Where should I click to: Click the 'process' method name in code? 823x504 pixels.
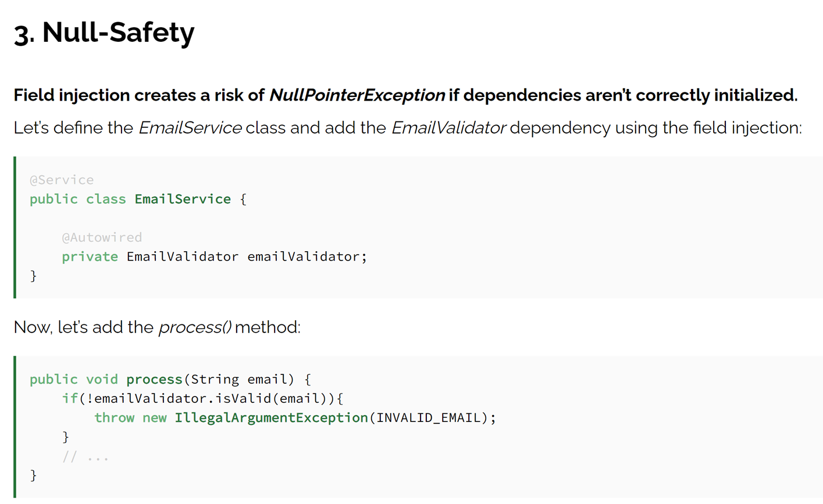(154, 380)
